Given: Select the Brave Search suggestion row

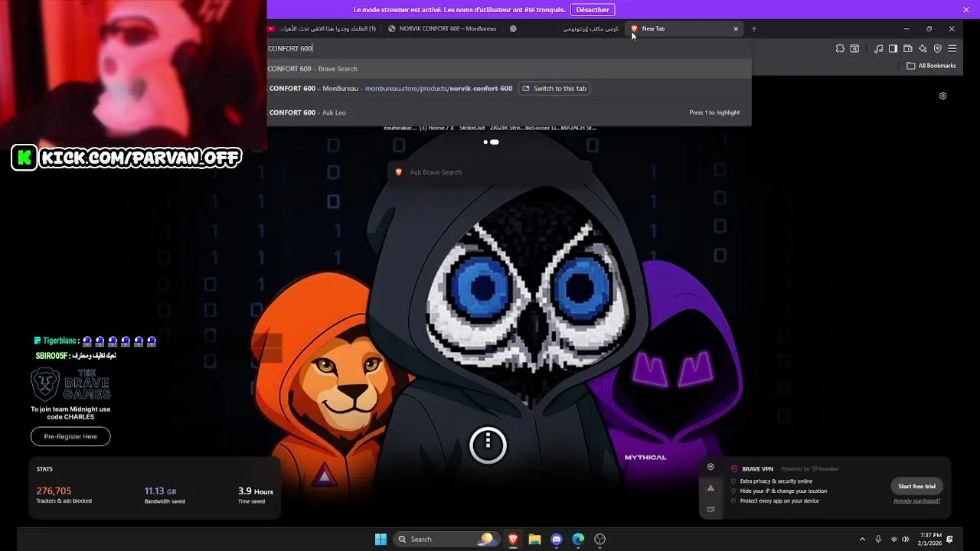Looking at the screenshot, I should click(x=509, y=68).
